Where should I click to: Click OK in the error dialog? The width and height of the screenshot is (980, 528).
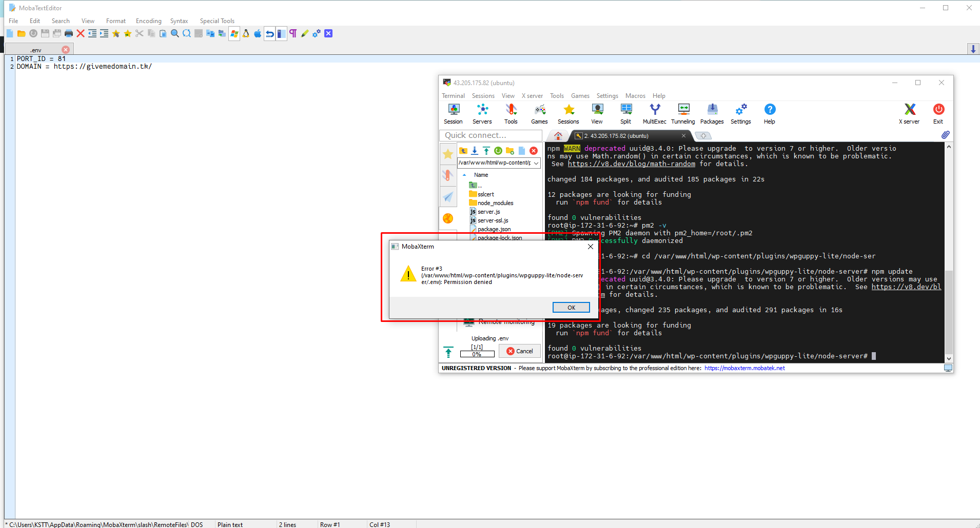[x=571, y=308]
